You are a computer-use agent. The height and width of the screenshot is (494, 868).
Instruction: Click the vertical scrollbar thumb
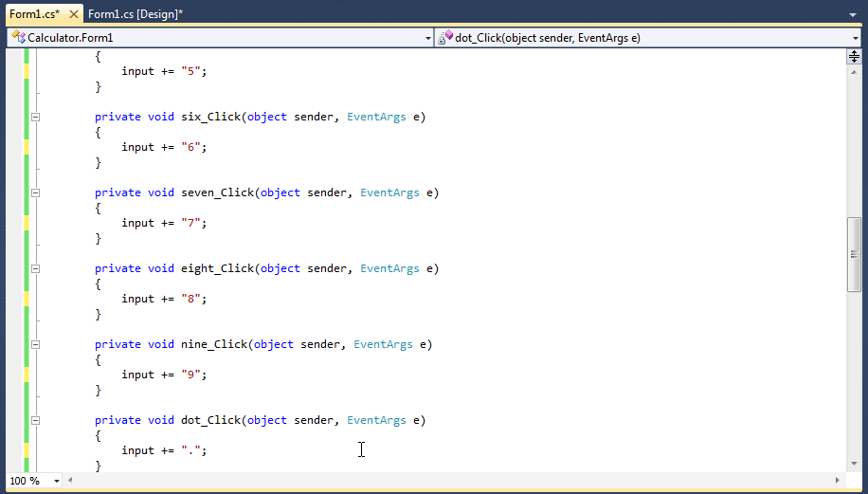pos(854,254)
